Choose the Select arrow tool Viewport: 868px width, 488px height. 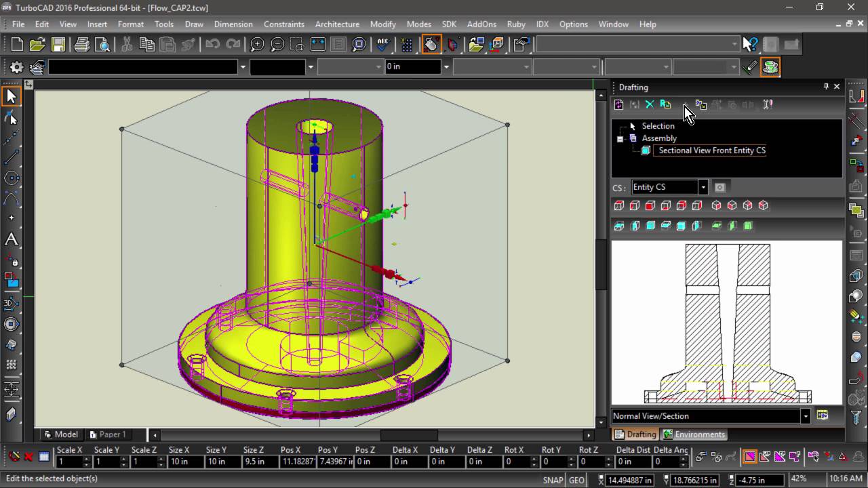coord(11,96)
